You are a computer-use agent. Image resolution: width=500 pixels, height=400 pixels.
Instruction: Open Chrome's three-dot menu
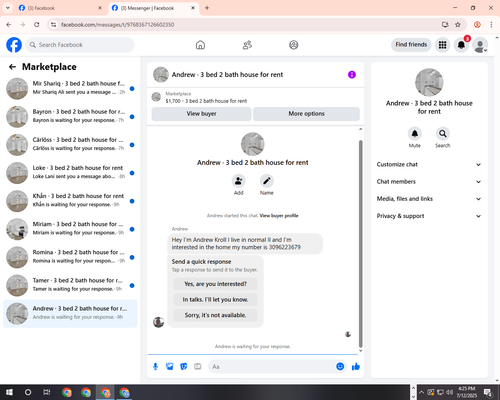click(491, 25)
